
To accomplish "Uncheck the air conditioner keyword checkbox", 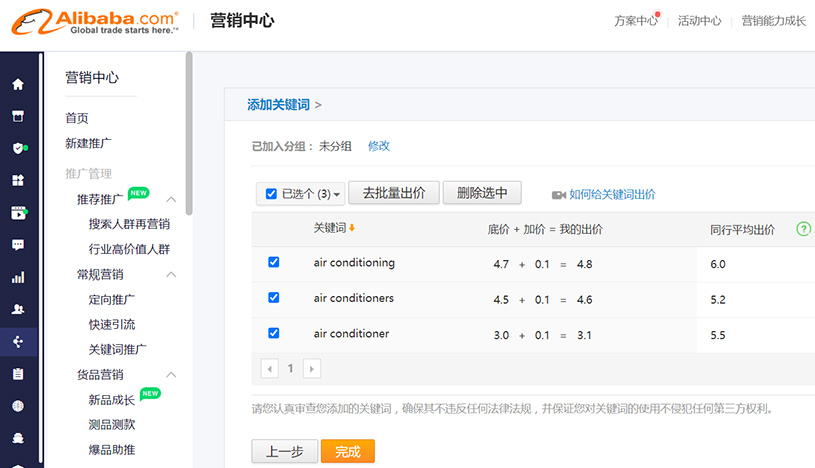I will click(273, 333).
